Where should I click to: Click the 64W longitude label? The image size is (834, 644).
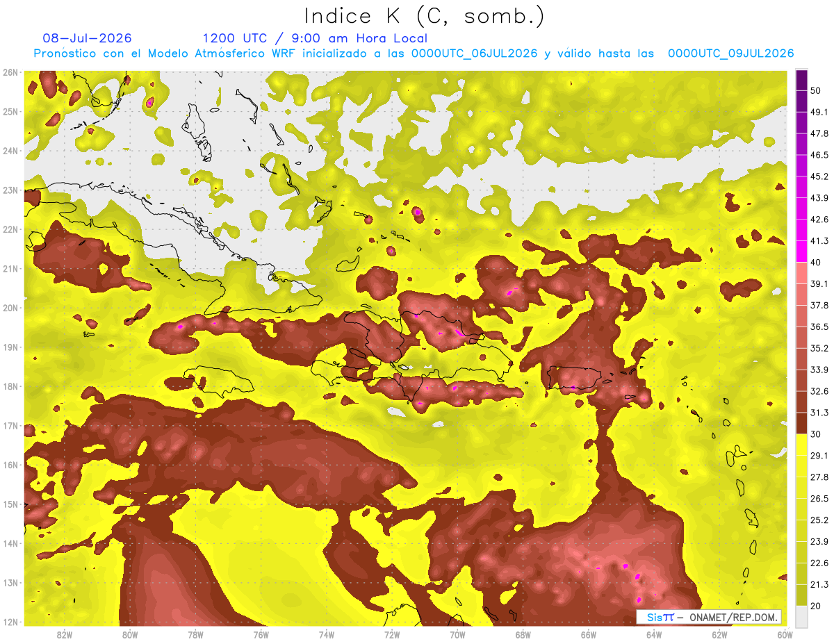pyautogui.click(x=654, y=635)
